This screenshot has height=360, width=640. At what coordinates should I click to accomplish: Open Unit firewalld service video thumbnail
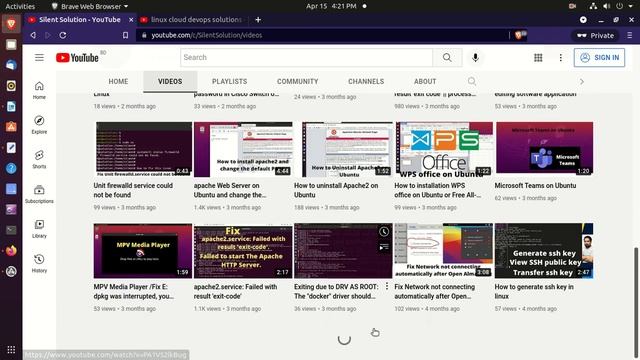[x=144, y=149]
